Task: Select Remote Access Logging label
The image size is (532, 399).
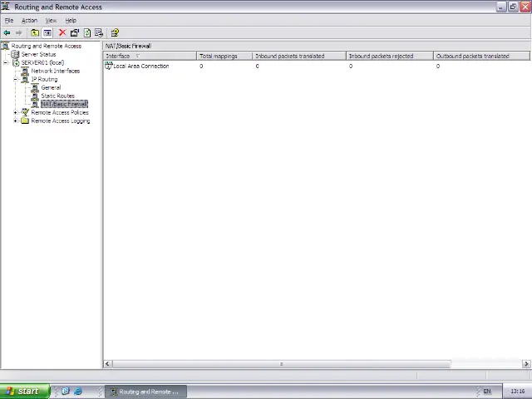Action: click(x=61, y=121)
